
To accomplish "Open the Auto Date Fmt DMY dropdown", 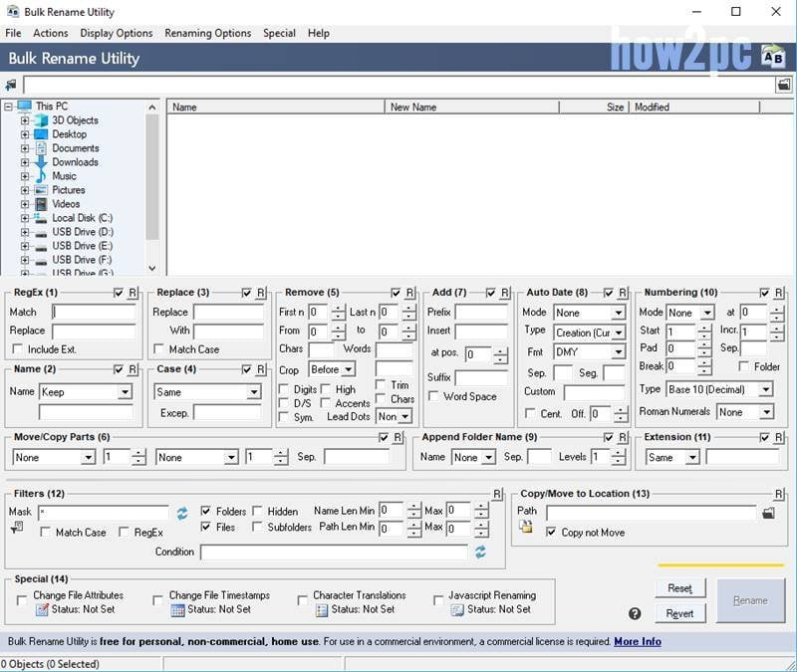I will (x=589, y=352).
